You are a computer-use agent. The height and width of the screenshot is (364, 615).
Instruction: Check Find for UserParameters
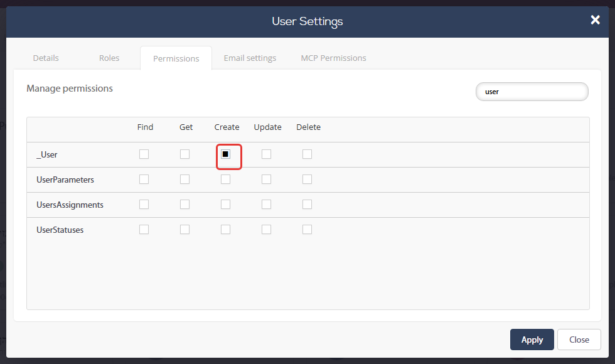click(x=144, y=179)
